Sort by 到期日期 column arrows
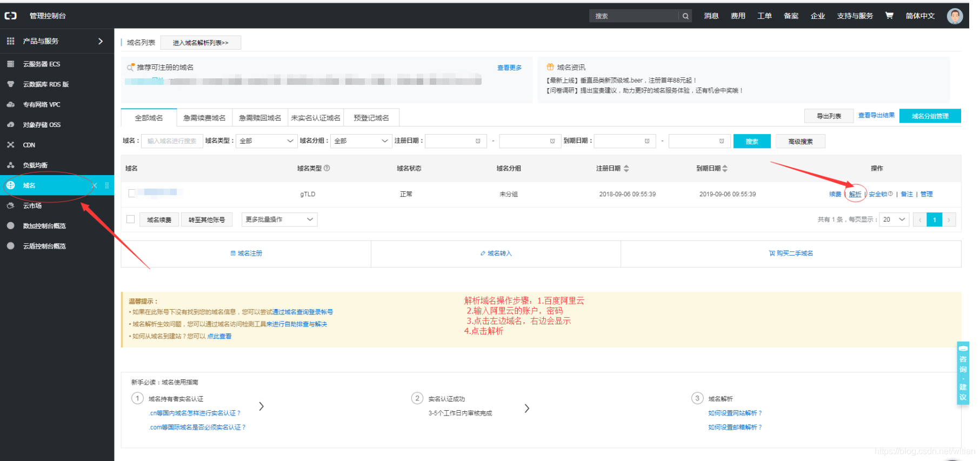The height and width of the screenshot is (461, 980). click(725, 169)
